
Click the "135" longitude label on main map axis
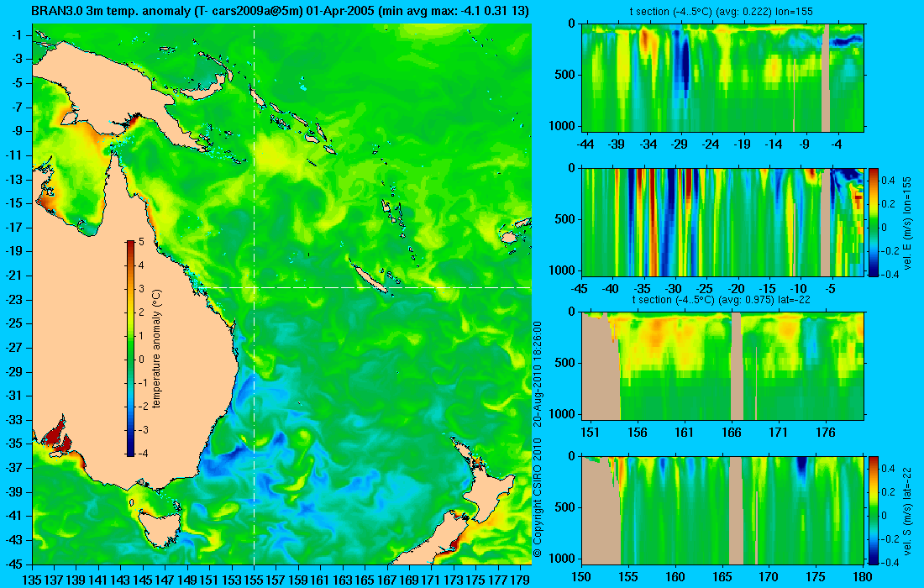coord(32,580)
